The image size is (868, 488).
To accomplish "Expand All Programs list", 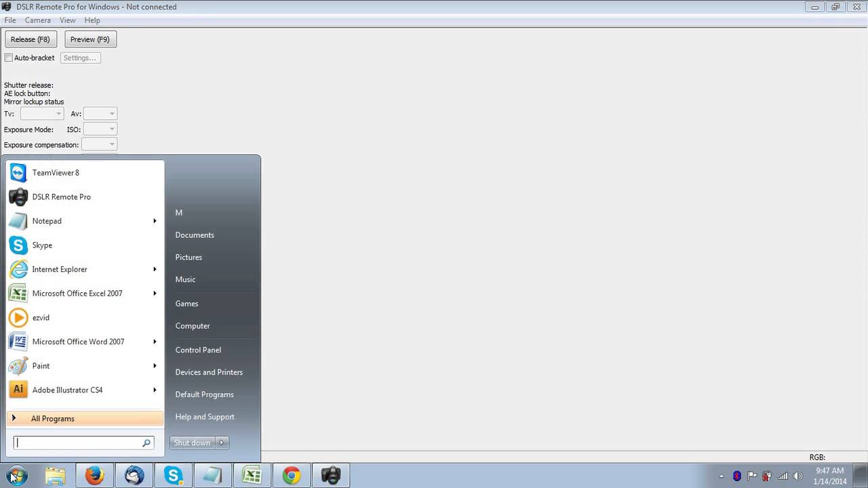I will (x=85, y=418).
